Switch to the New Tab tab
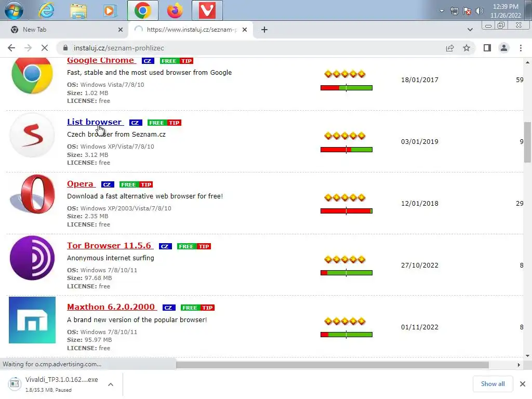Screen dimensions: 532x399 point(64,30)
